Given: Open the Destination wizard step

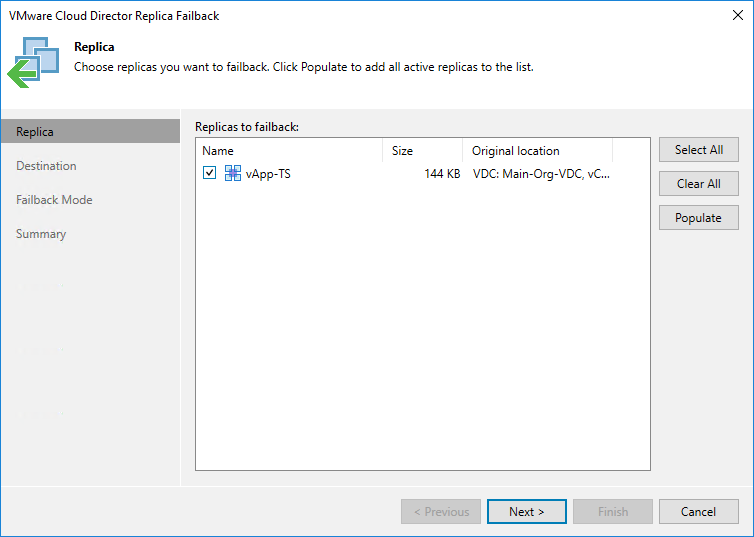Looking at the screenshot, I should [46, 166].
